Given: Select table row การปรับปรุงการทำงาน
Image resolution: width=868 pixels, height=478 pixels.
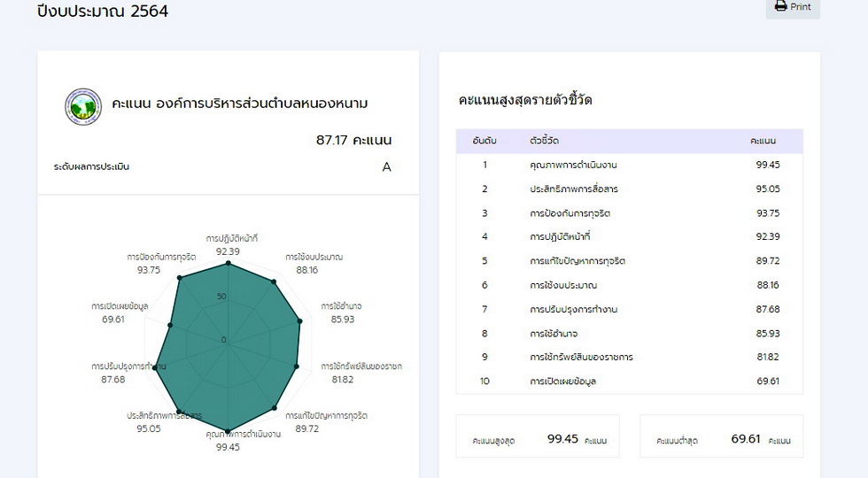Looking at the screenshot, I should coord(630,309).
